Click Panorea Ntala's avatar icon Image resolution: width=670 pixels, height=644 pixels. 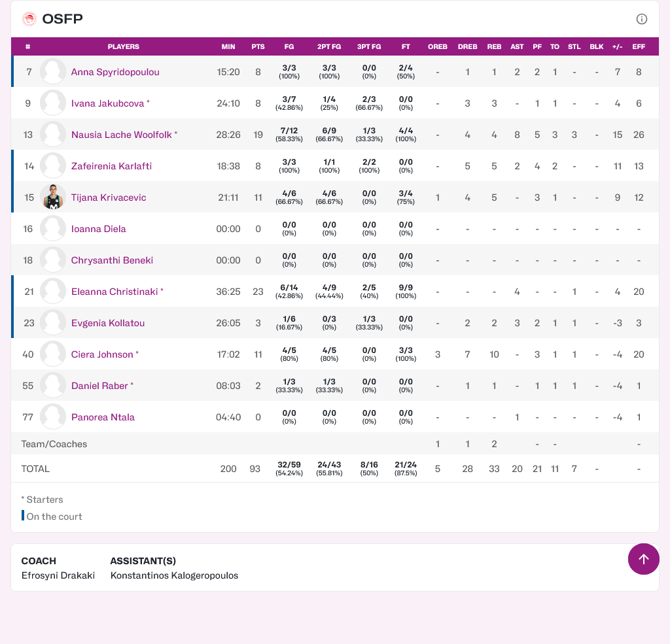tap(53, 417)
